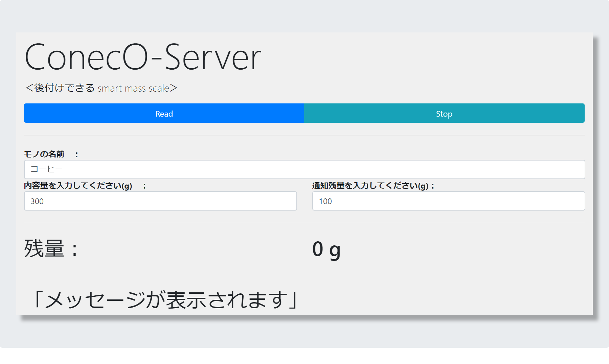The height and width of the screenshot is (364, 609).
Task: Click the ConecO-Server page title
Action: [x=143, y=57]
